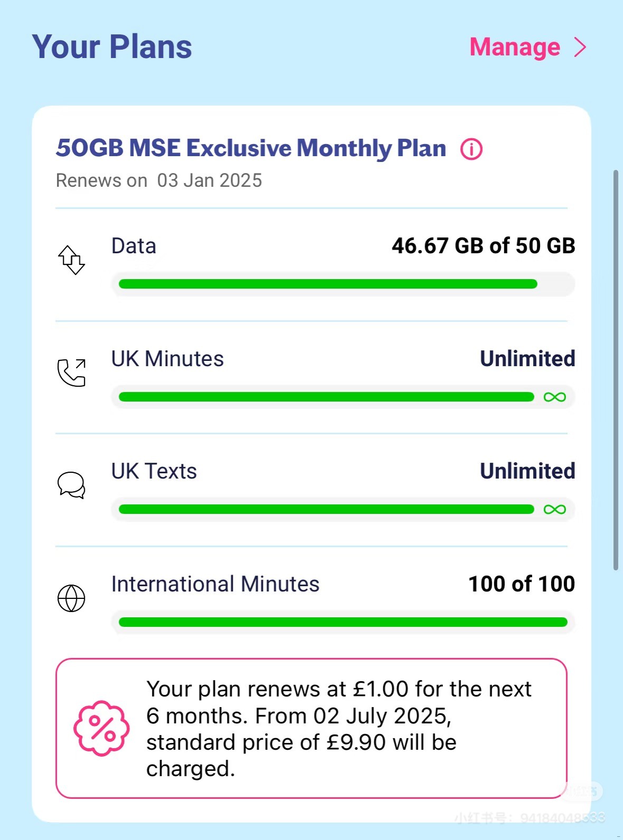Click the Data usage progress bar
Screen dimensions: 623x840
tap(328, 284)
